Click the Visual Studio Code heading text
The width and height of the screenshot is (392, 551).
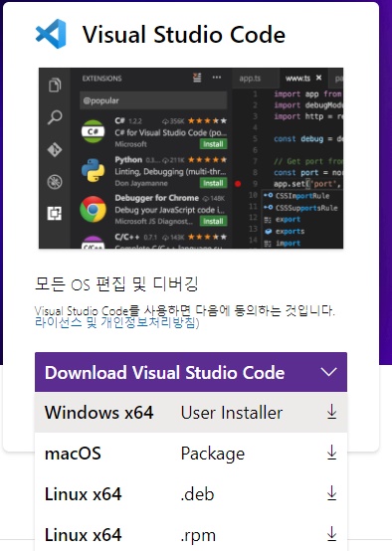pyautogui.click(x=184, y=35)
